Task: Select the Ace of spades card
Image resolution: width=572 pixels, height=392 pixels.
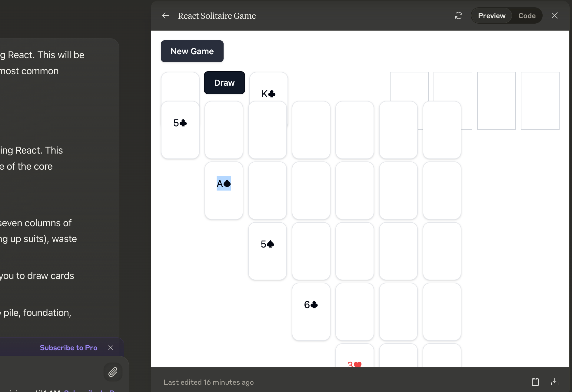Action: pyautogui.click(x=224, y=191)
